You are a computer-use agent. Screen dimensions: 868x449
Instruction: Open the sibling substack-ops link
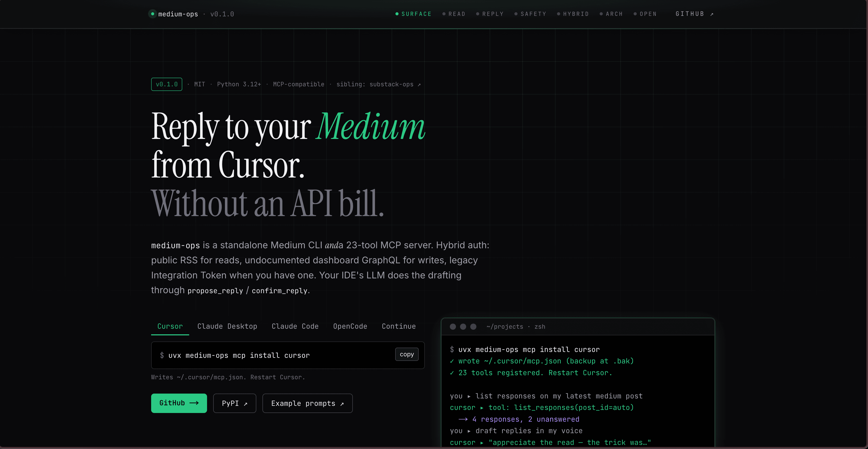[378, 84]
